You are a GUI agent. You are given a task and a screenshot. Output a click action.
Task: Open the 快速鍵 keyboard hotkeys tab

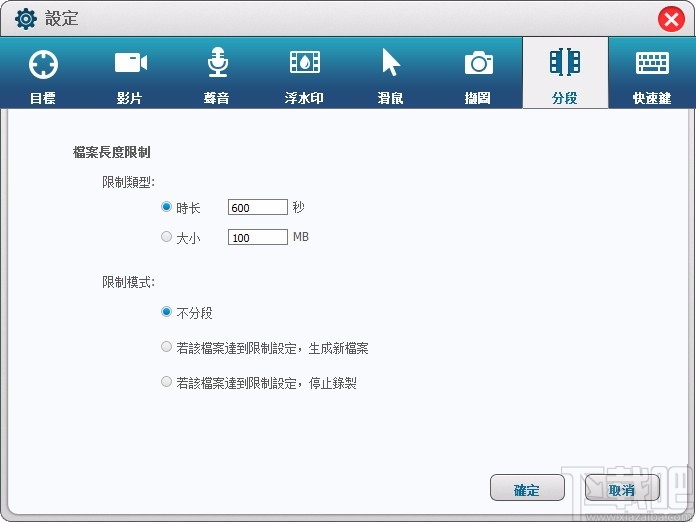(x=652, y=73)
